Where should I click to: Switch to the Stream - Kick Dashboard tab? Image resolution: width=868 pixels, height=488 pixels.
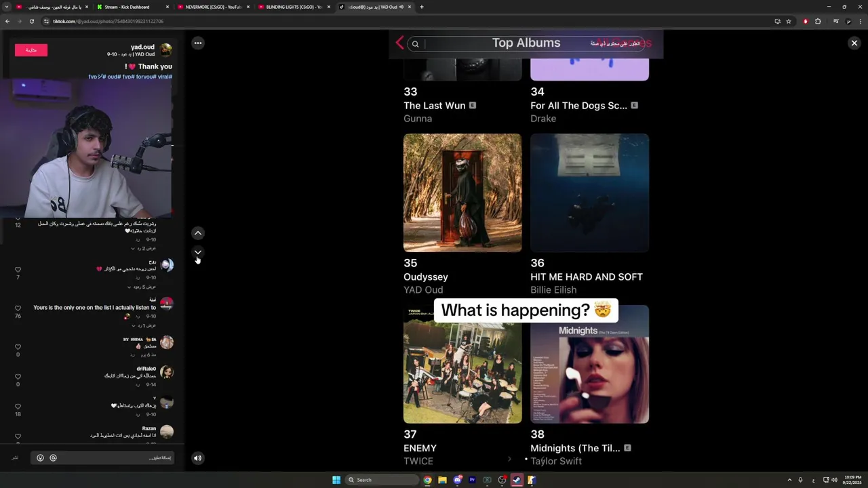tap(127, 7)
